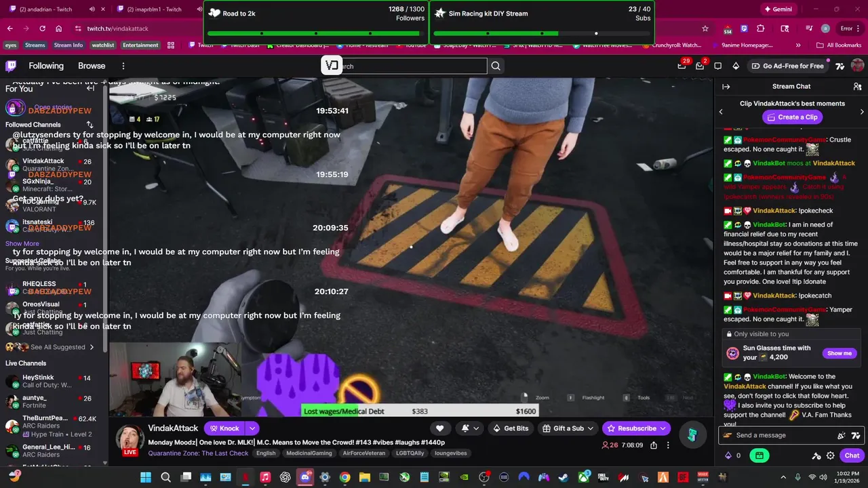The image size is (868, 488).
Task: Expand Show More followed channels
Action: (x=22, y=243)
